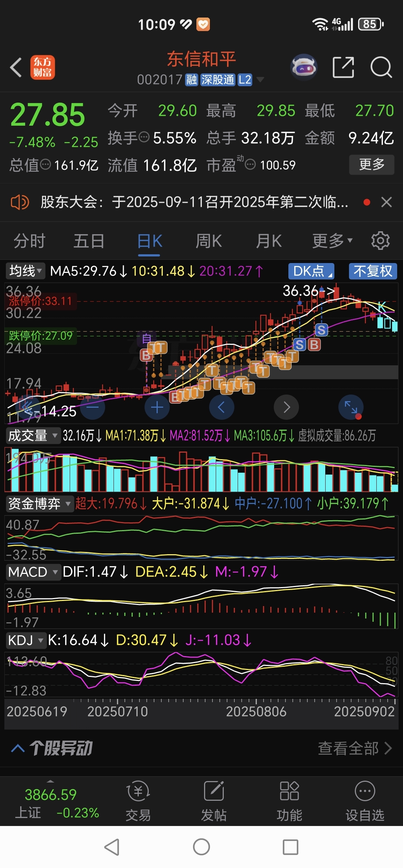The image size is (403, 868).
Task: Expand chart to fullscreen
Action: tap(351, 407)
